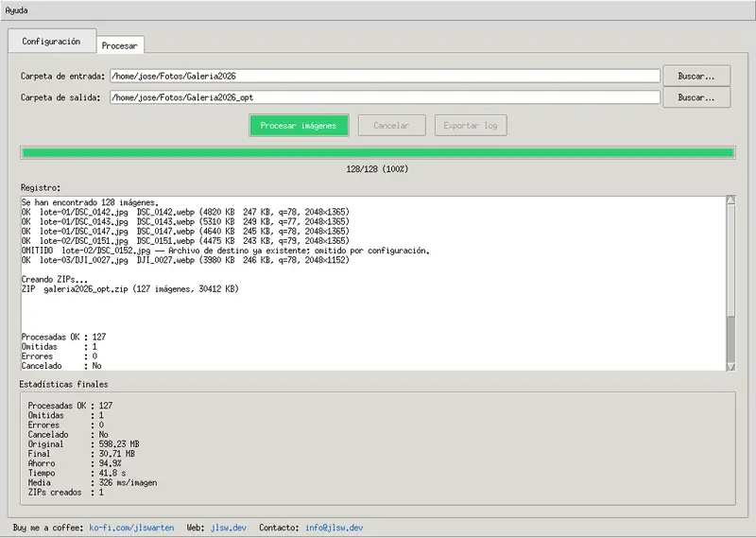Browse for input folder with Buscar button
756x538 pixels.
point(696,76)
